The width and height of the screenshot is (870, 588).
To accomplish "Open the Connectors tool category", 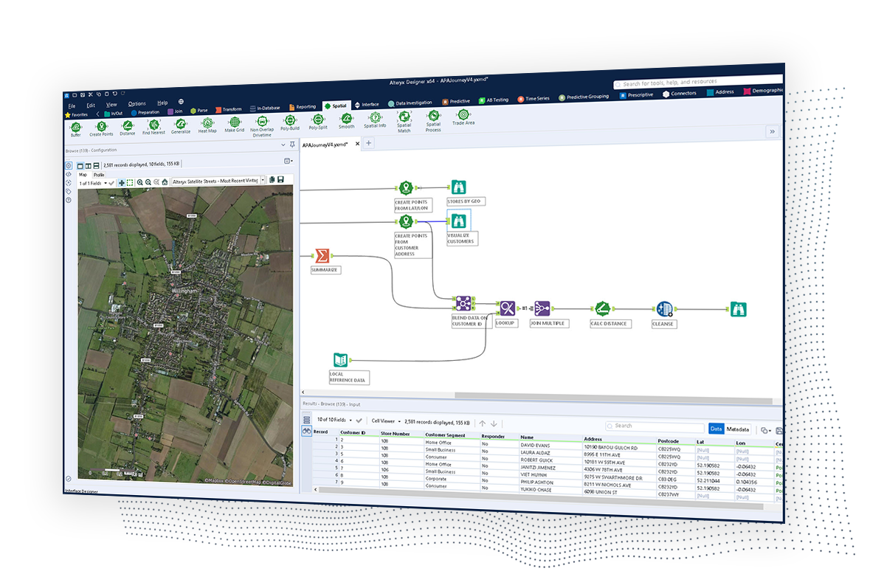I will pyautogui.click(x=680, y=94).
